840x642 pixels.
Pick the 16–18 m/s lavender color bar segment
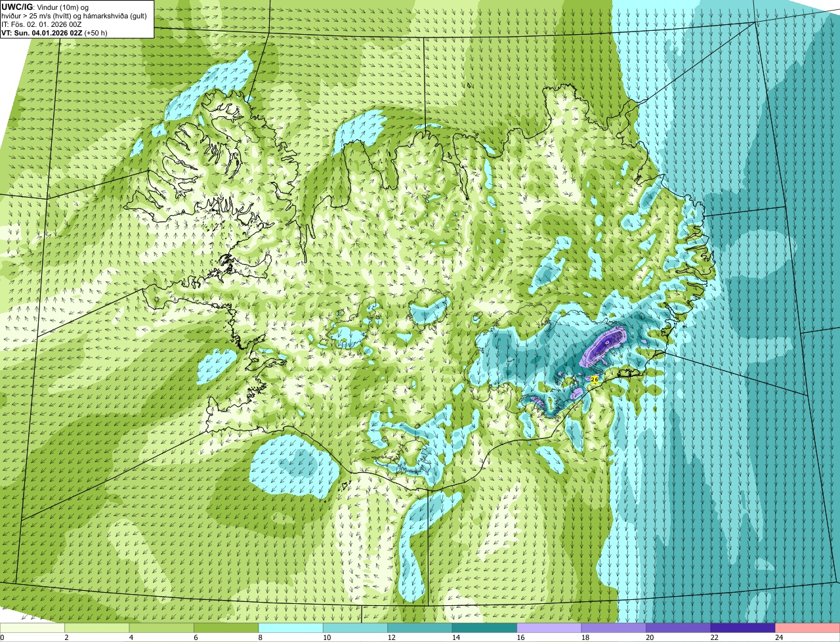click(549, 628)
